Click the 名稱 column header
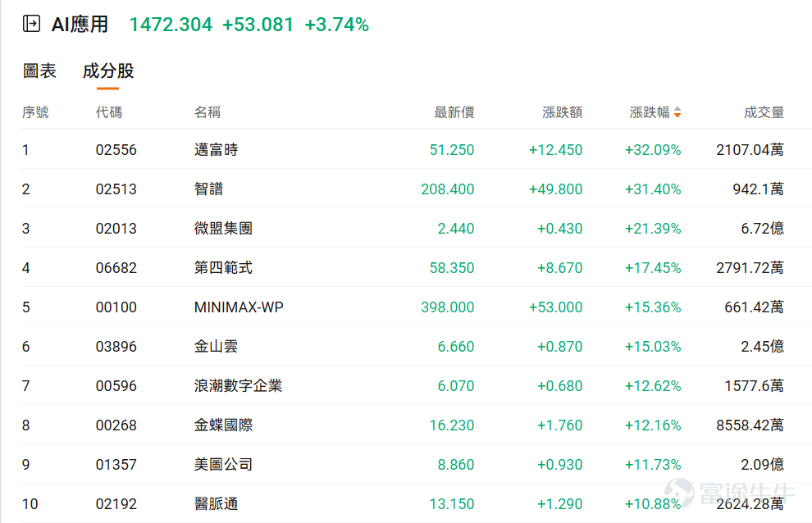 [208, 111]
